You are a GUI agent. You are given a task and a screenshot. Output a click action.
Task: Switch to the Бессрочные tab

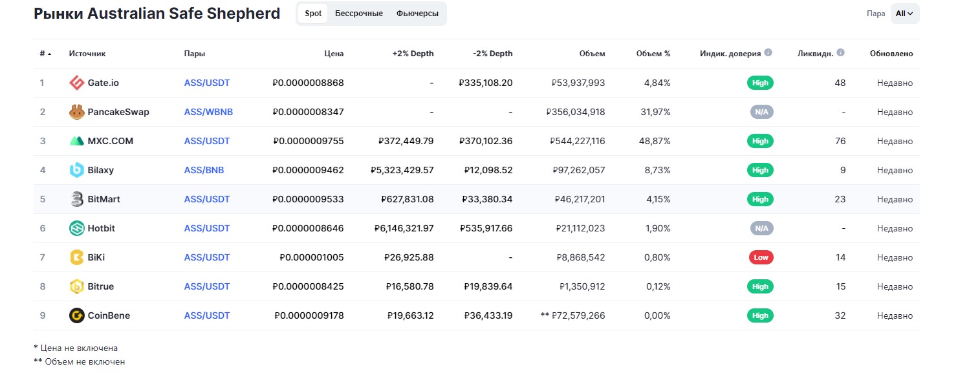(359, 14)
